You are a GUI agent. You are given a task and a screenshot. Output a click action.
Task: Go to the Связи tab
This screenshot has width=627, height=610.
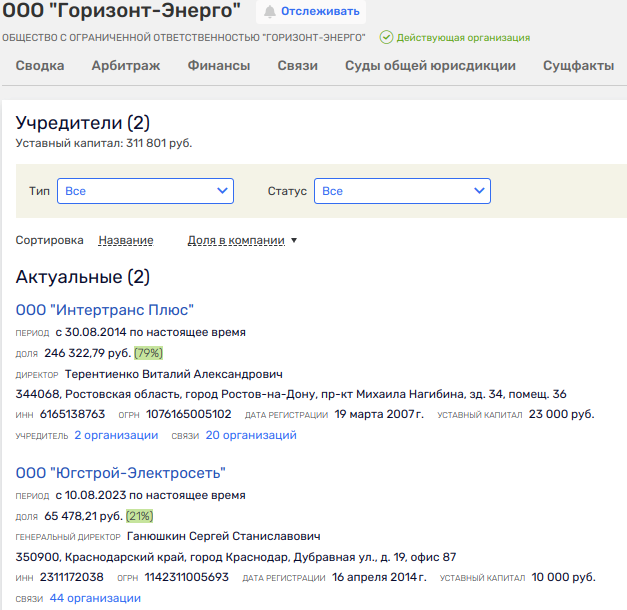[298, 66]
